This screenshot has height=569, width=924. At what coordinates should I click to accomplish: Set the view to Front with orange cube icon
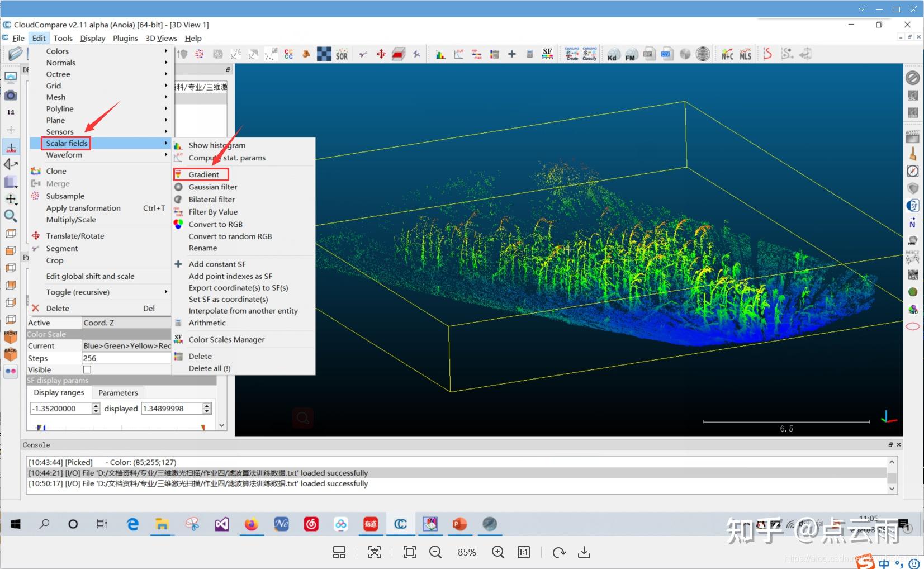[11, 336]
